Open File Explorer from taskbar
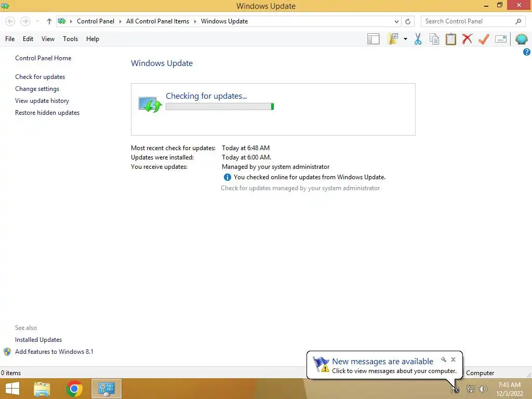Image resolution: width=532 pixels, height=399 pixels. (x=42, y=389)
